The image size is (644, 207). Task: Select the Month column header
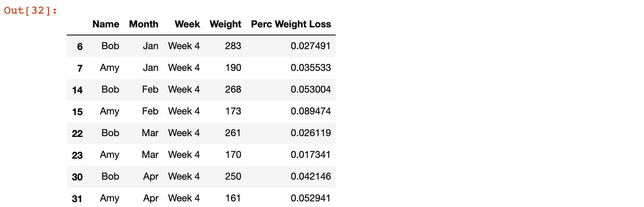tap(144, 24)
